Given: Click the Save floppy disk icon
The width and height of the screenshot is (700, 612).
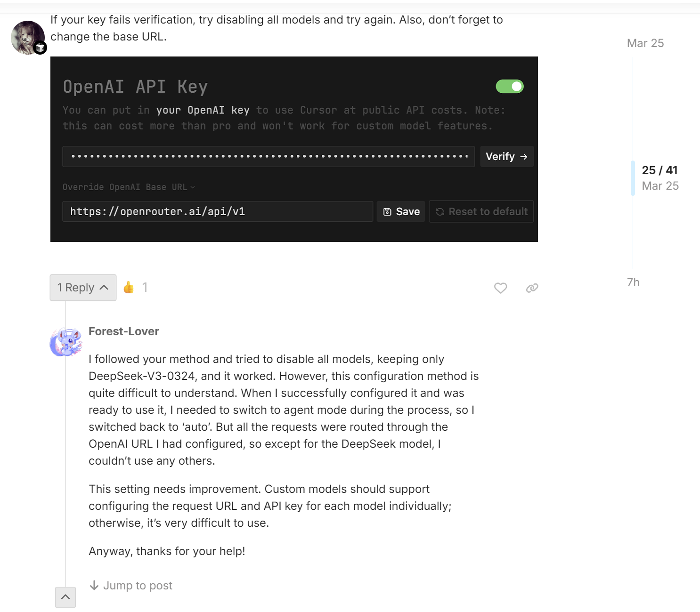Looking at the screenshot, I should pyautogui.click(x=387, y=212).
